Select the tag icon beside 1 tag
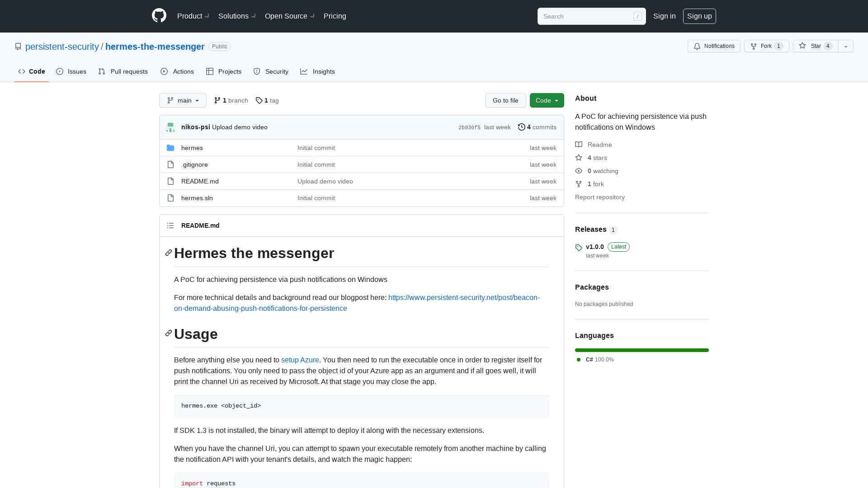Screen dimensions: 868x488 [x=259, y=100]
